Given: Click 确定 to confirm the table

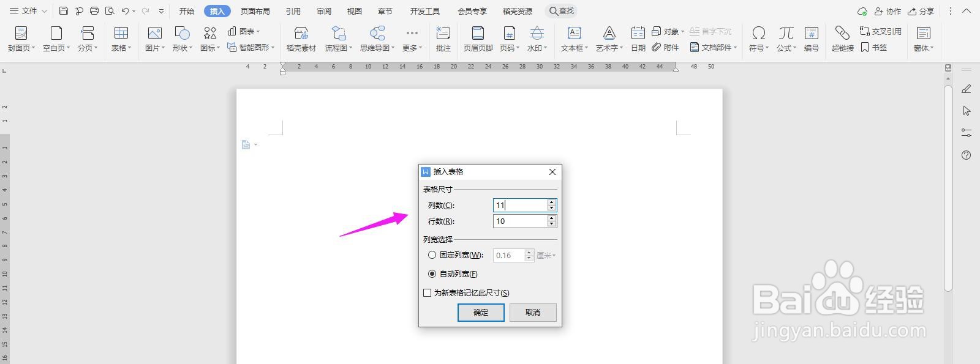Looking at the screenshot, I should pyautogui.click(x=481, y=313).
